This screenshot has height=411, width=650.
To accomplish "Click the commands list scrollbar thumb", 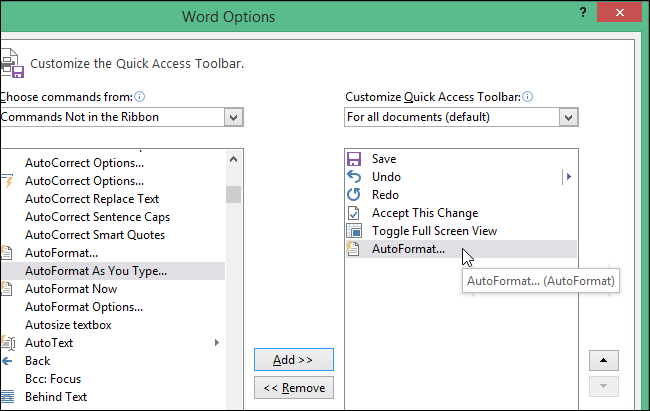I will pos(233,194).
